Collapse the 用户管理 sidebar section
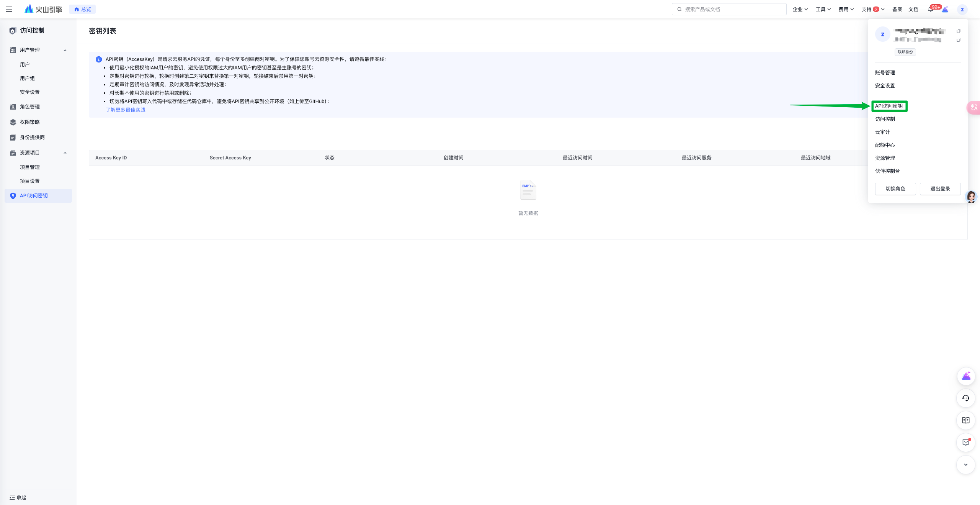Screen dimensions: 980x505 coord(65,50)
